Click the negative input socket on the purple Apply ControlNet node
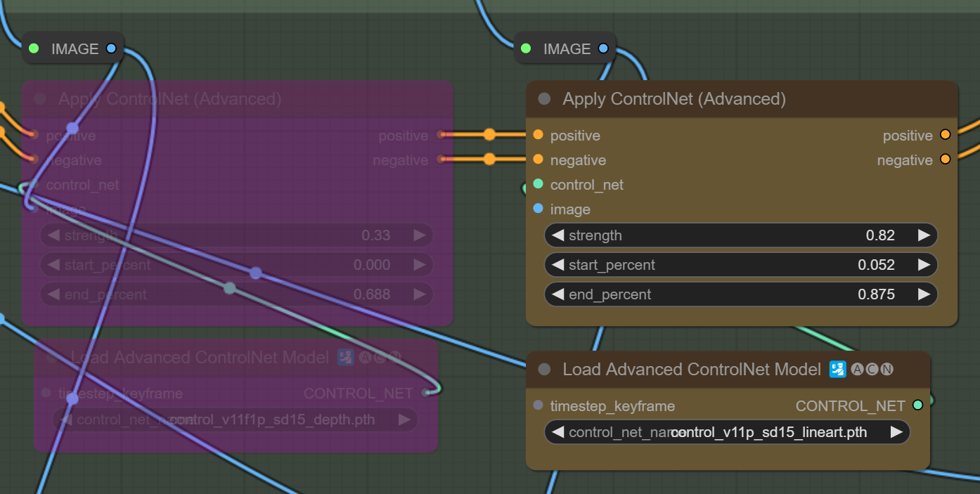 pyautogui.click(x=33, y=160)
